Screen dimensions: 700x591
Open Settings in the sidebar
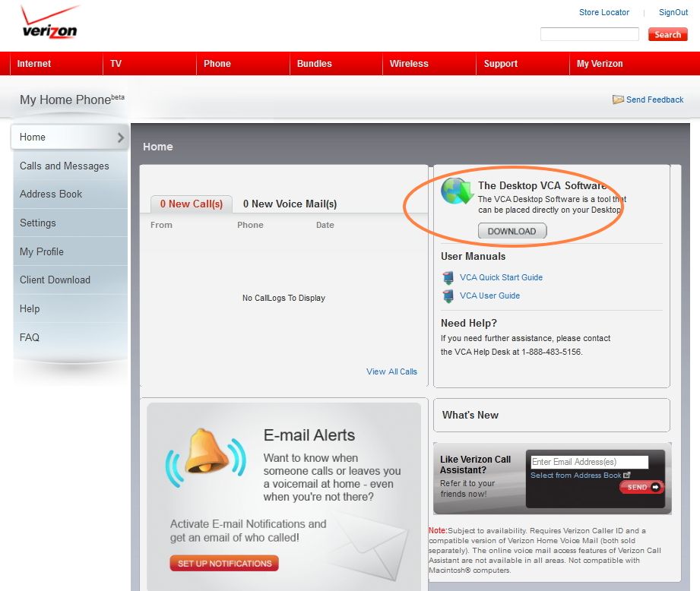click(71, 223)
